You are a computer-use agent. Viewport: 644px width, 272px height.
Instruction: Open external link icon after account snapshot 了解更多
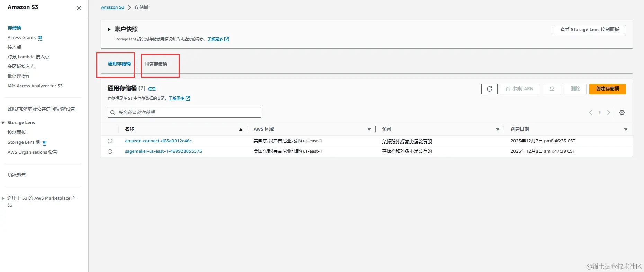(227, 39)
